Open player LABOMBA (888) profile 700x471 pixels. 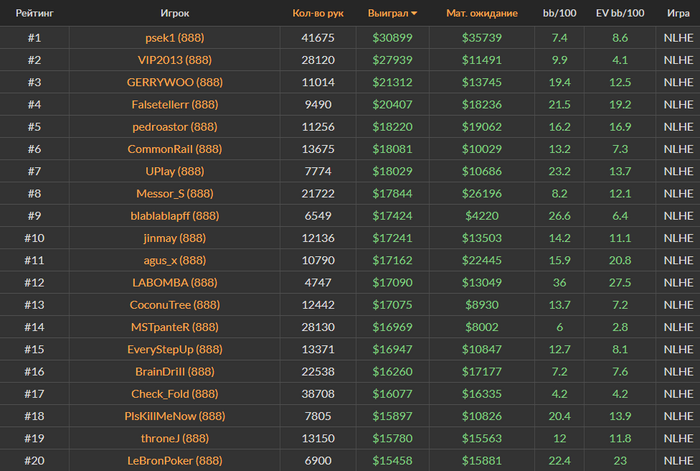175,283
